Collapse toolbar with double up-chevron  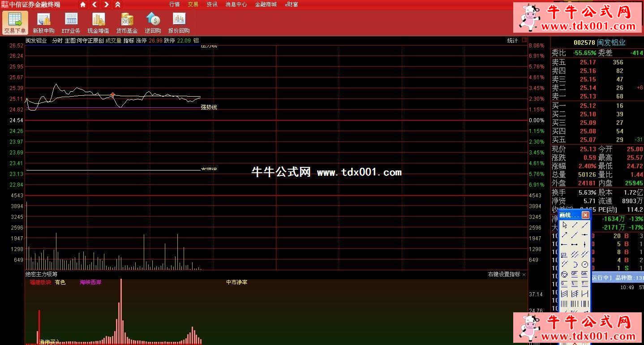(x=118, y=4)
